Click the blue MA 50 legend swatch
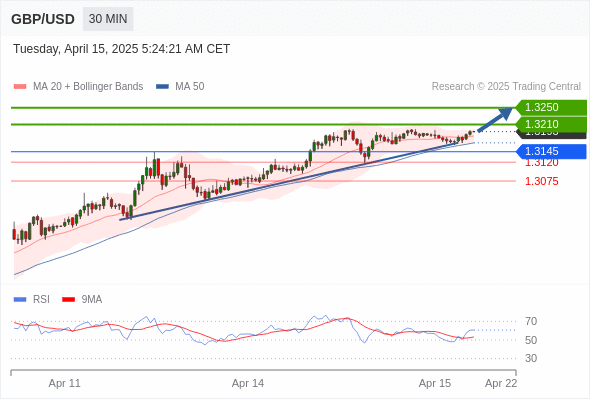 pyautogui.click(x=162, y=87)
